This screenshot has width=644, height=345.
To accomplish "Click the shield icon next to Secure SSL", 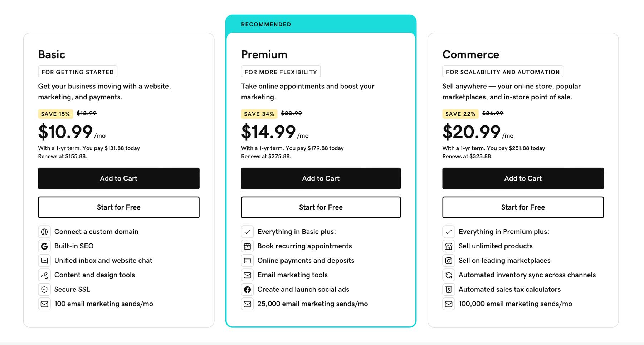I will 44,289.
